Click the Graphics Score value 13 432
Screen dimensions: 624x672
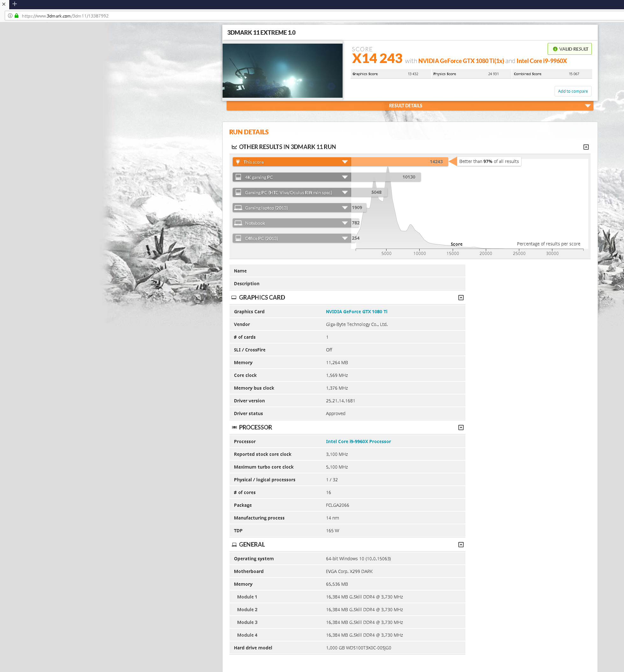[413, 74]
